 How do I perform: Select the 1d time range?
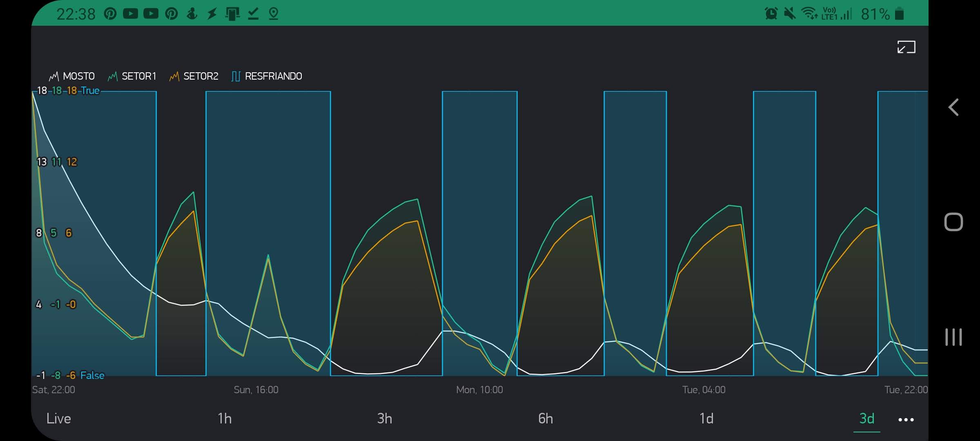[x=706, y=419]
